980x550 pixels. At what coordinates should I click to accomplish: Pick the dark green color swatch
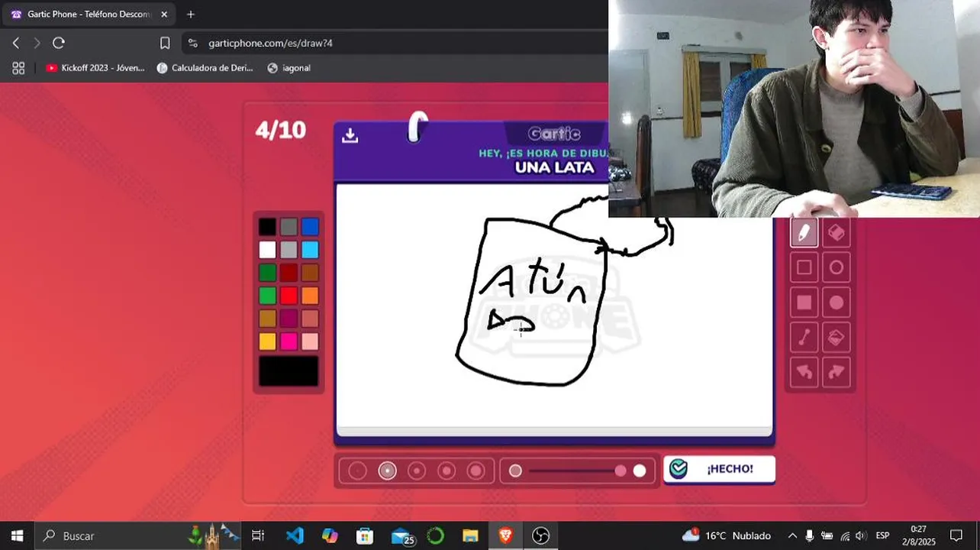267,273
